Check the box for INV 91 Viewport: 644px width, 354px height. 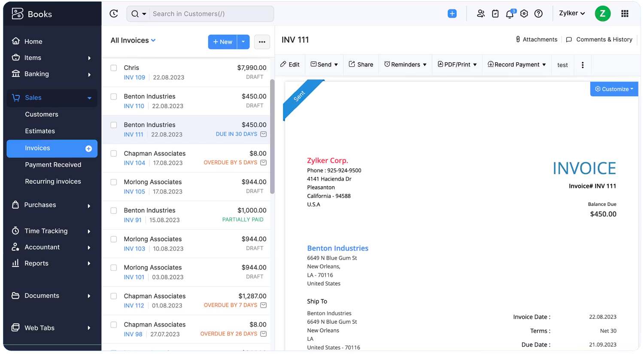click(x=114, y=211)
